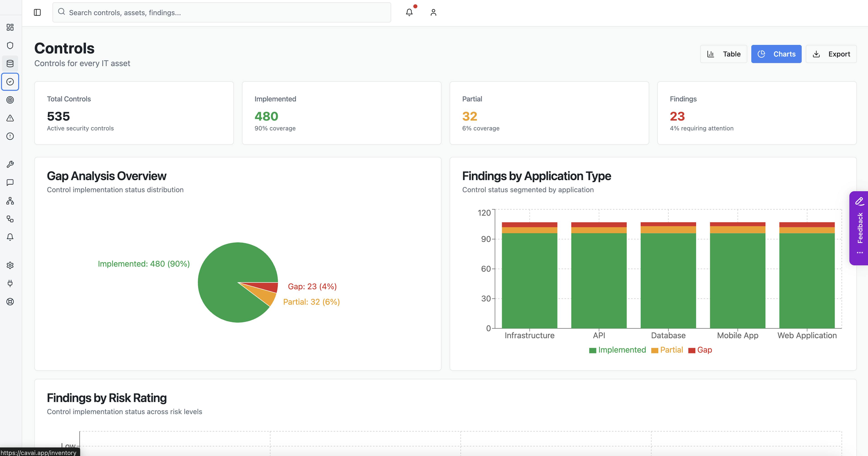
Task: Open the plug integrations icon in sidebar
Action: [10, 283]
